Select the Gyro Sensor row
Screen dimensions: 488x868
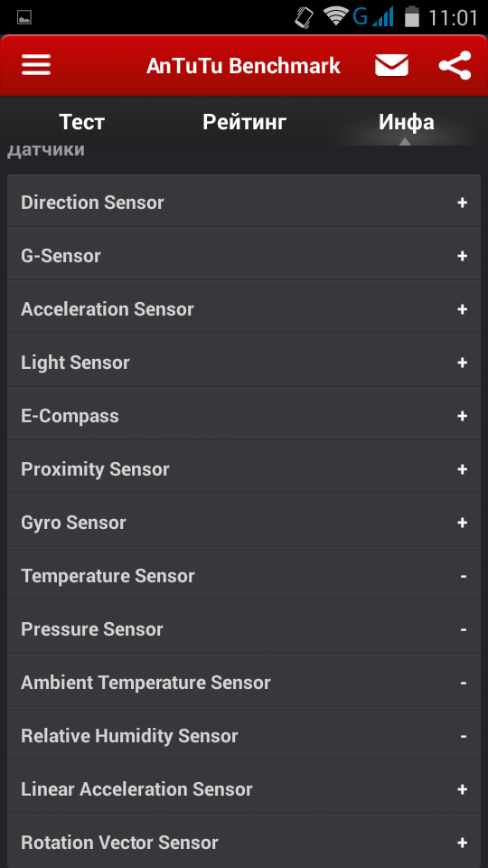(x=244, y=523)
